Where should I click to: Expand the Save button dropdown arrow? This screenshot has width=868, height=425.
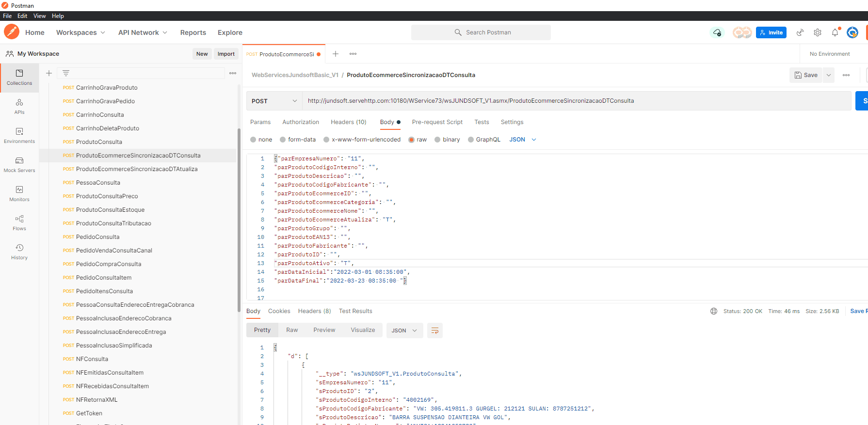point(829,75)
